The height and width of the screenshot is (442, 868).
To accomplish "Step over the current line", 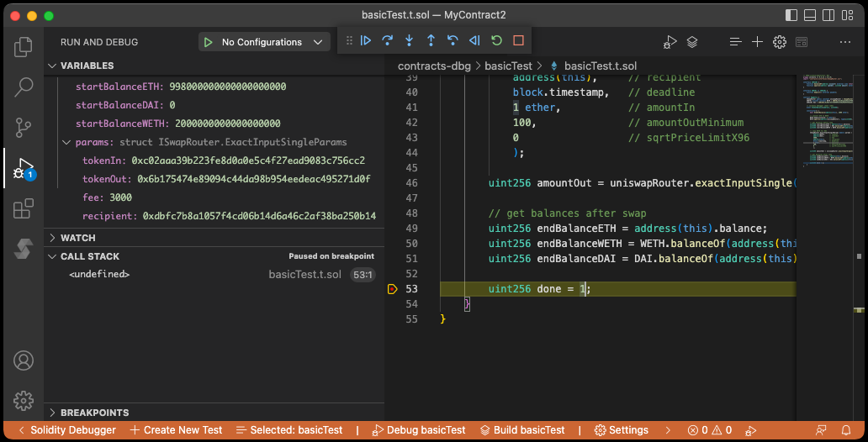I will point(388,40).
